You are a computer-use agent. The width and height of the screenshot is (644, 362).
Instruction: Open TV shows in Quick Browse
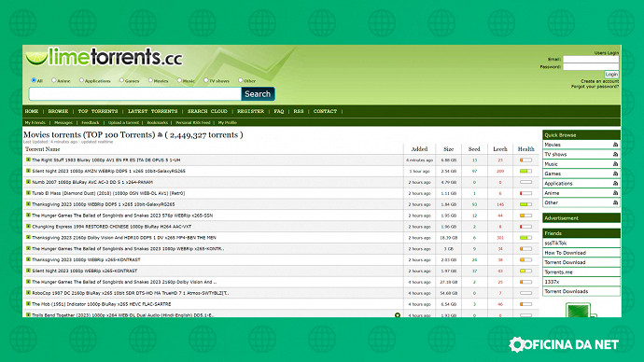pos(555,154)
